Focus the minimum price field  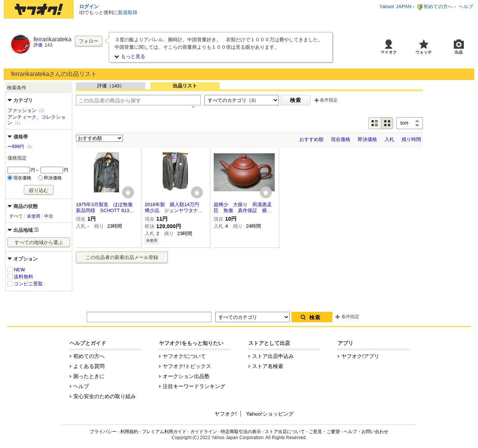[x=19, y=170]
